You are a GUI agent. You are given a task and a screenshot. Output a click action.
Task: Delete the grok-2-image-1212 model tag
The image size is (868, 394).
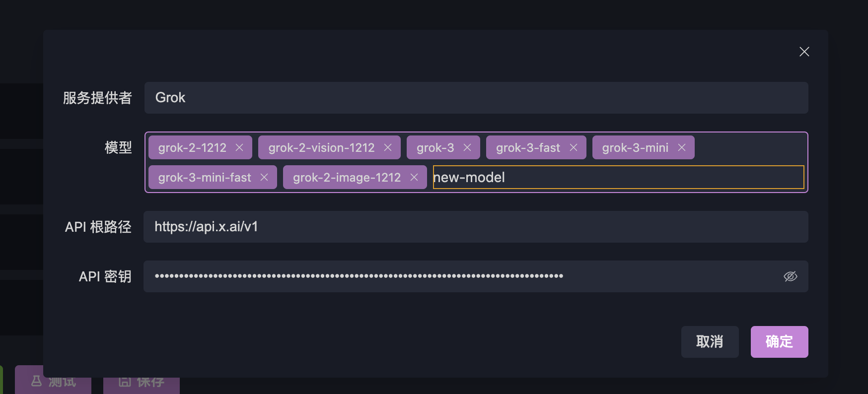pyautogui.click(x=414, y=178)
